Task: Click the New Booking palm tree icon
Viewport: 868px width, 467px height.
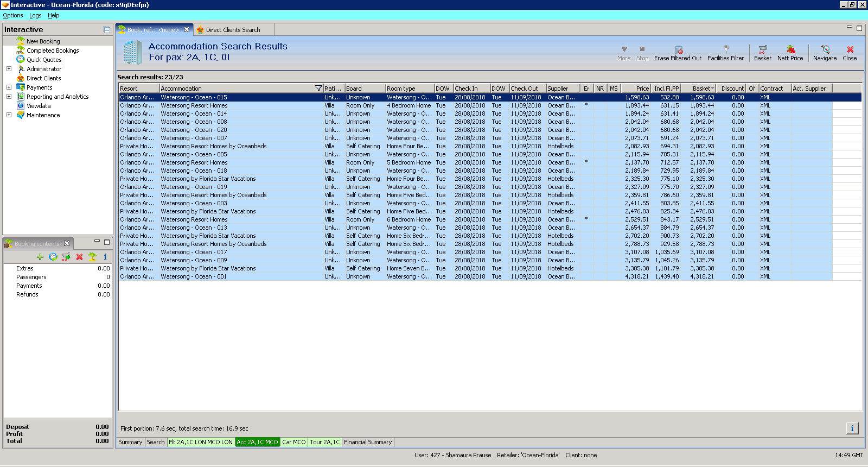Action: tap(21, 41)
